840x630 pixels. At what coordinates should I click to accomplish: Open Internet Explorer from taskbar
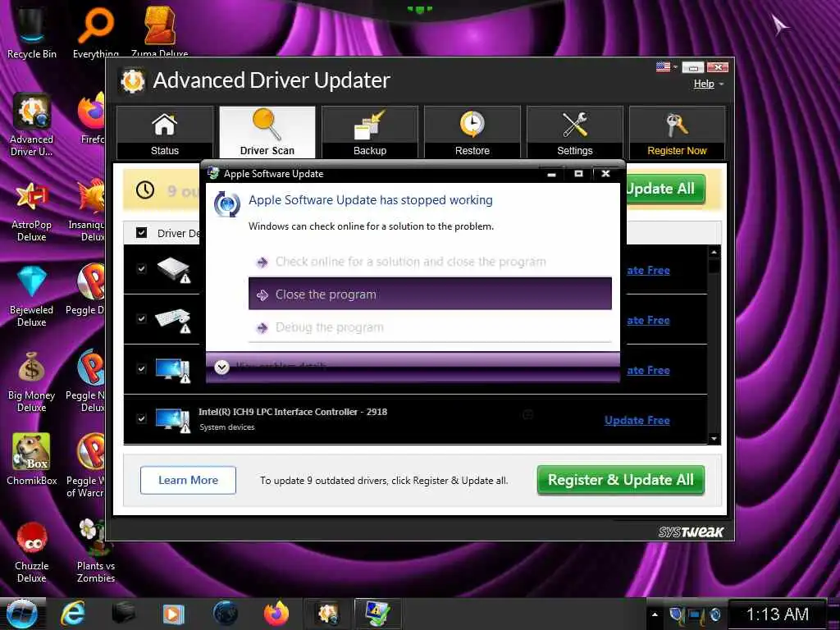click(x=73, y=614)
